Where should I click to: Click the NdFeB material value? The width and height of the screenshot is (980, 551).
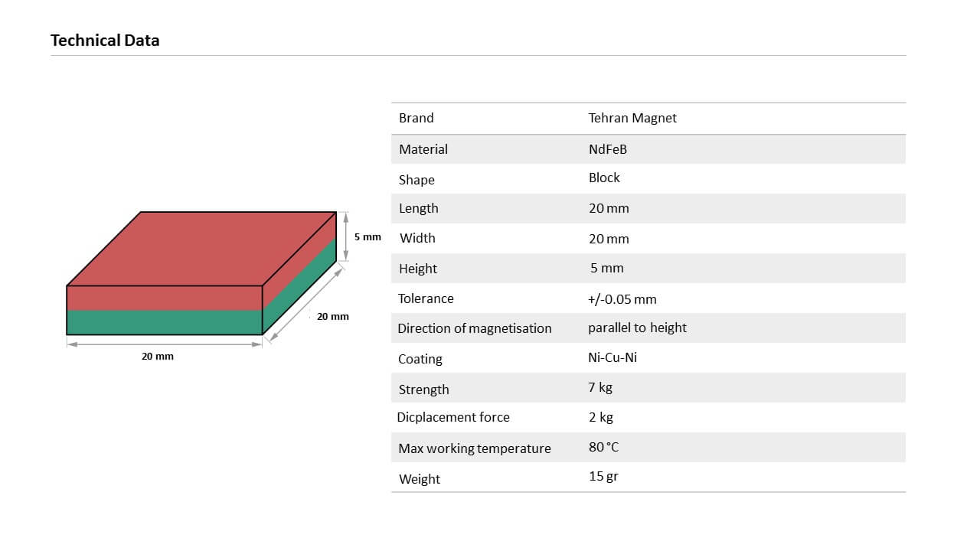608,149
